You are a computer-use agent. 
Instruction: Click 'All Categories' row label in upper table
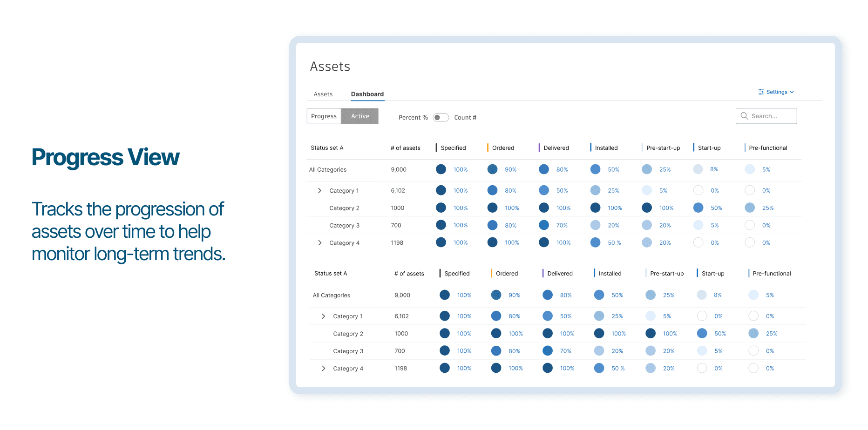pyautogui.click(x=328, y=170)
